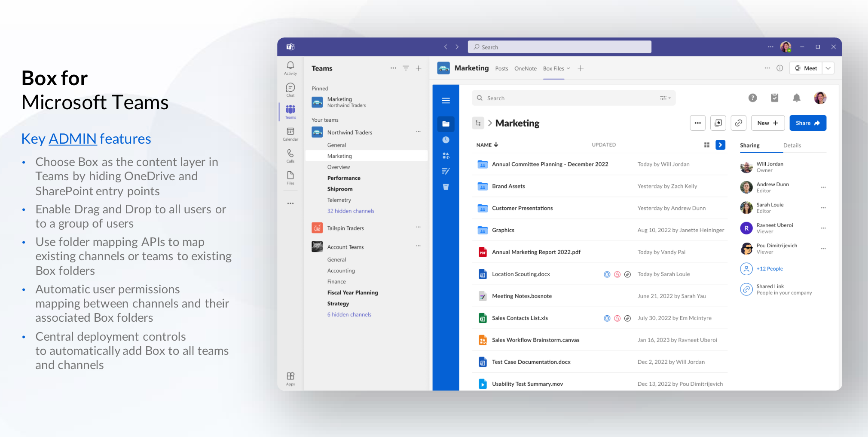Open Box hamburger menu icon
Image resolution: width=868 pixels, height=437 pixels.
tap(446, 101)
